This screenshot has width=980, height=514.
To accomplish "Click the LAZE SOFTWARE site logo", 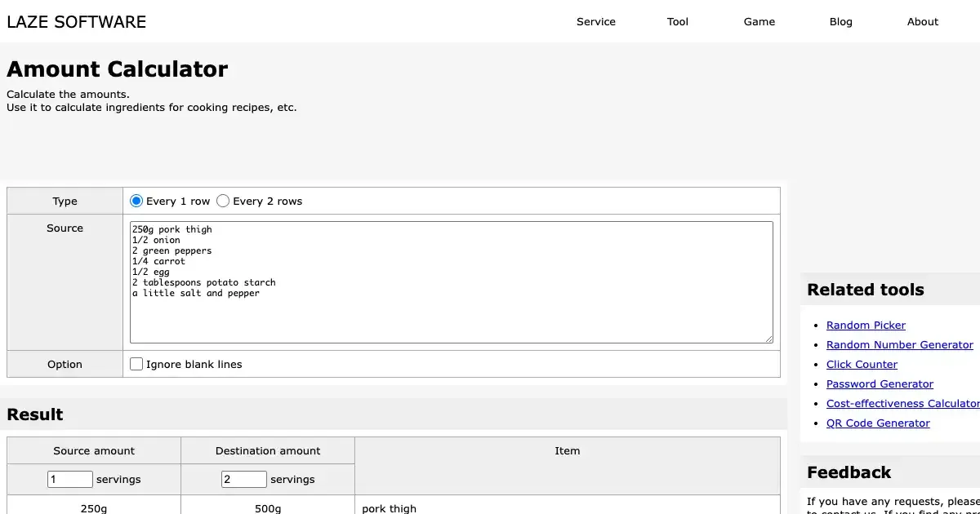I will [x=77, y=22].
